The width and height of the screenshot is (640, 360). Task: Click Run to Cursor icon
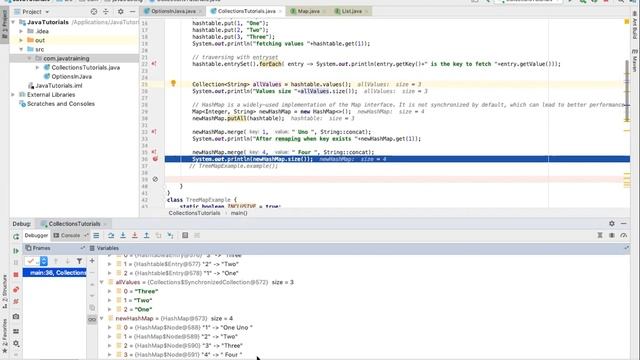pyautogui.click(x=170, y=236)
